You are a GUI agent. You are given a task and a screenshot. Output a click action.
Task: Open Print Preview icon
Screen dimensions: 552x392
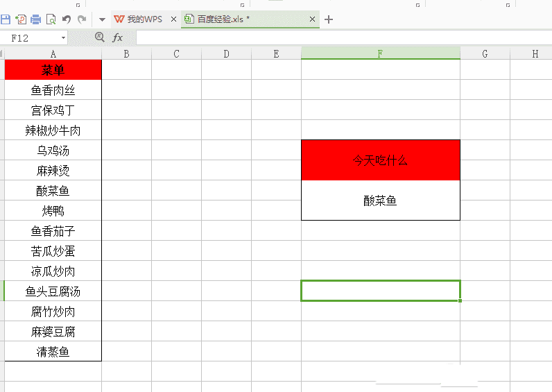tap(51, 19)
